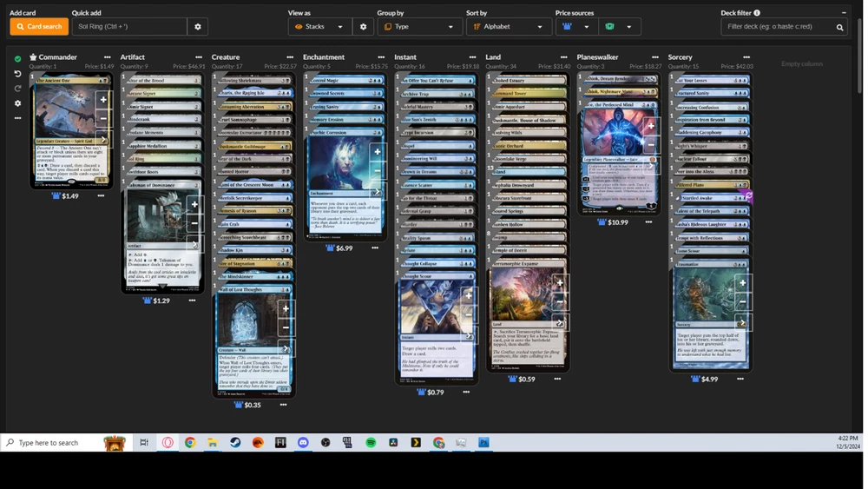Click plus button on The Ancient One card
This screenshot has width=868, height=489.
[x=102, y=100]
